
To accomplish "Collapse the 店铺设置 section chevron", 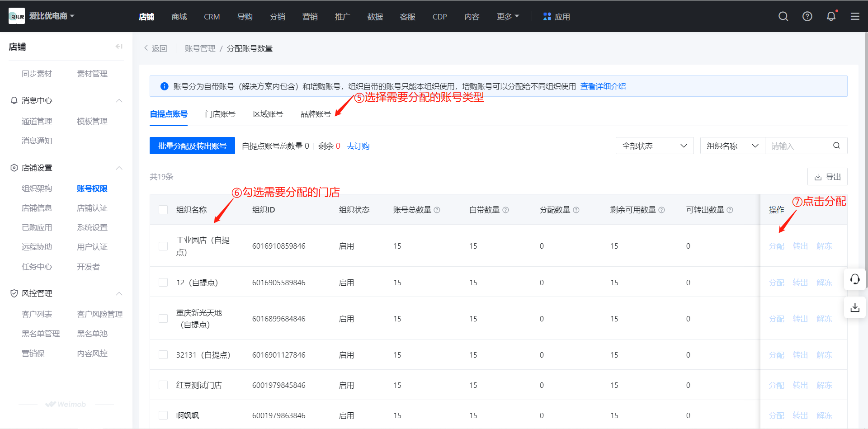I will pos(119,168).
